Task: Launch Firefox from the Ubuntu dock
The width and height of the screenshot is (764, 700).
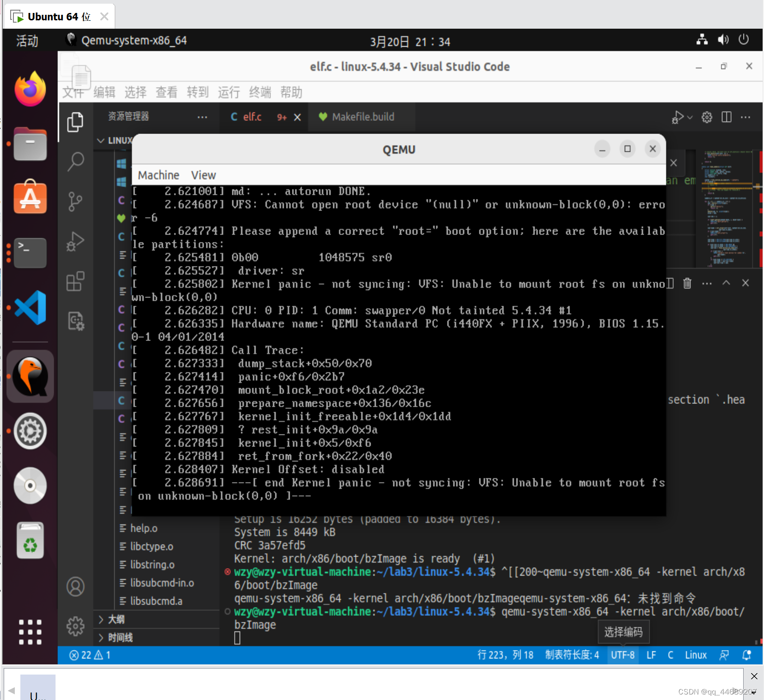Action: point(30,88)
